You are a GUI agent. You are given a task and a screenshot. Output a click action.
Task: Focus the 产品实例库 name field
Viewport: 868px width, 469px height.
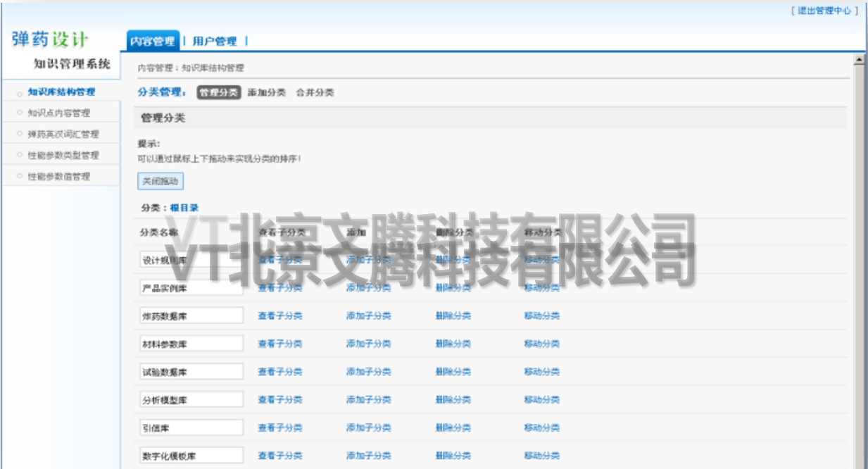[x=191, y=288]
